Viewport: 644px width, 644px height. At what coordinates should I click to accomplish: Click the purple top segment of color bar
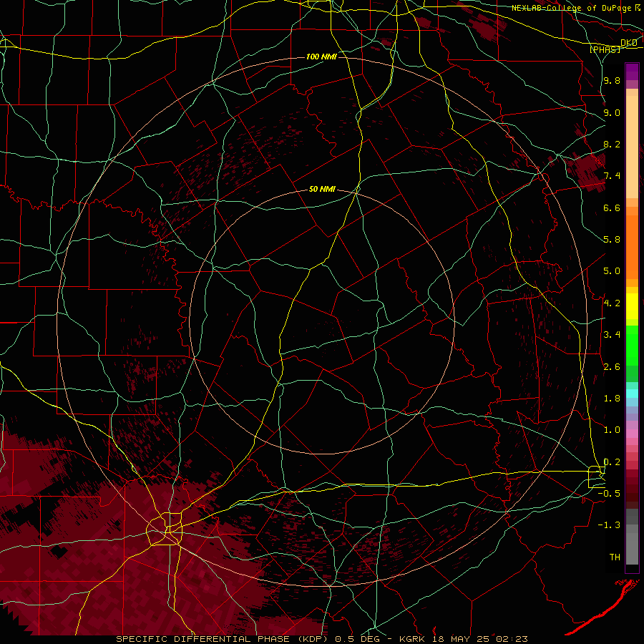click(632, 72)
